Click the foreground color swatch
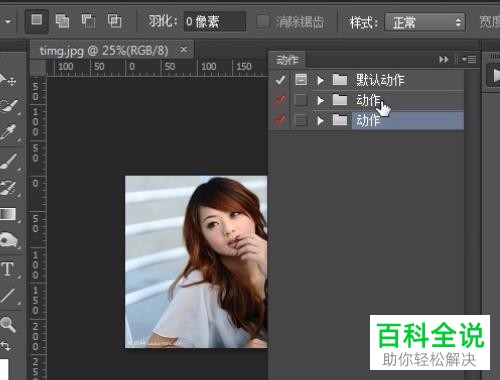The image size is (500, 380). coord(4,369)
